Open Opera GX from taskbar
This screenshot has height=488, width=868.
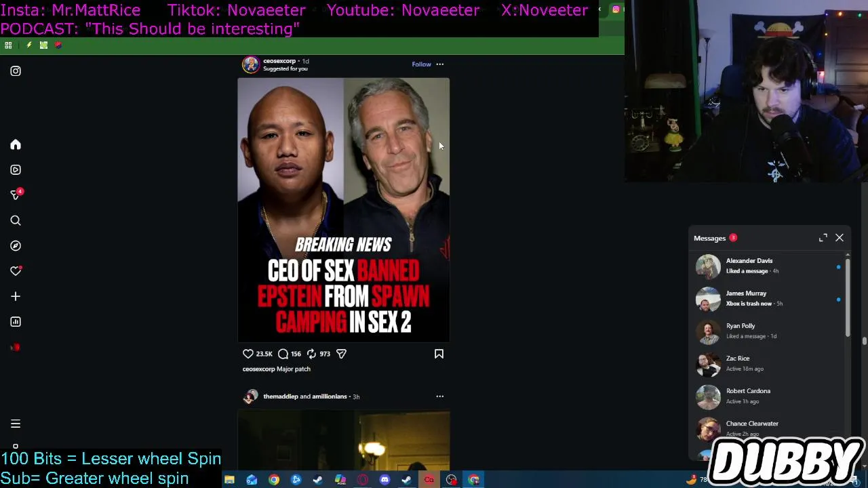coord(363,480)
